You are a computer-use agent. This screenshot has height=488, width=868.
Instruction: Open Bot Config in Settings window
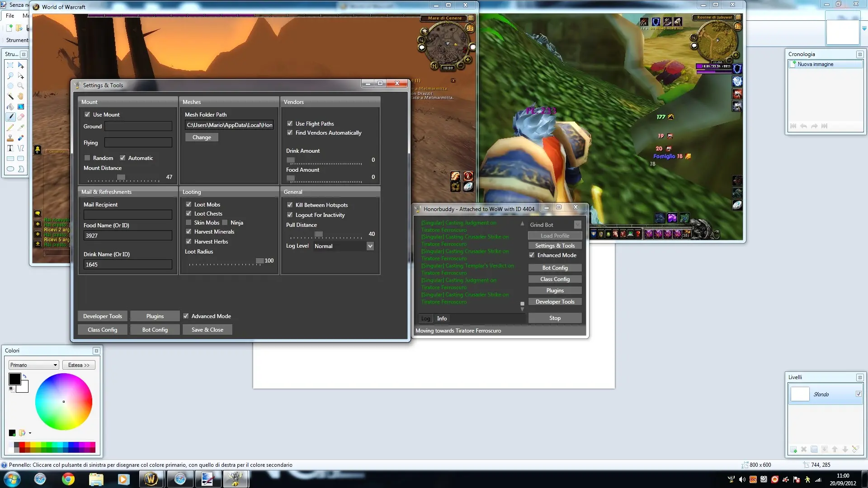[155, 330]
